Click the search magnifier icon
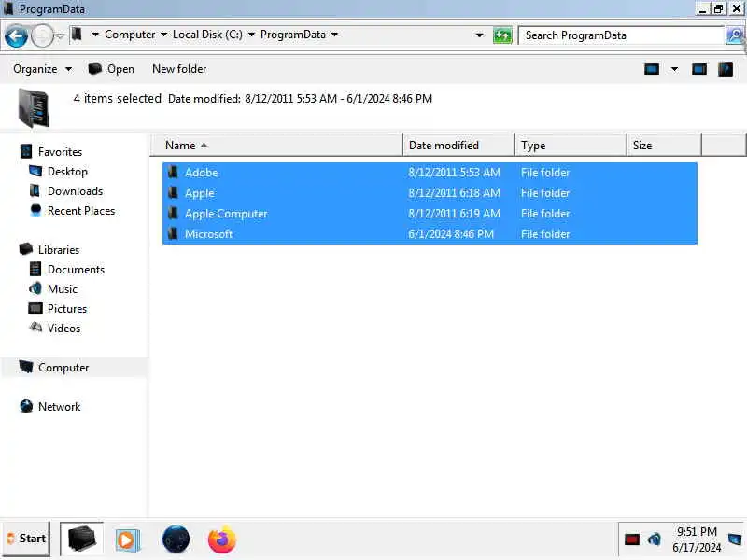The height and width of the screenshot is (560, 747). (x=735, y=35)
